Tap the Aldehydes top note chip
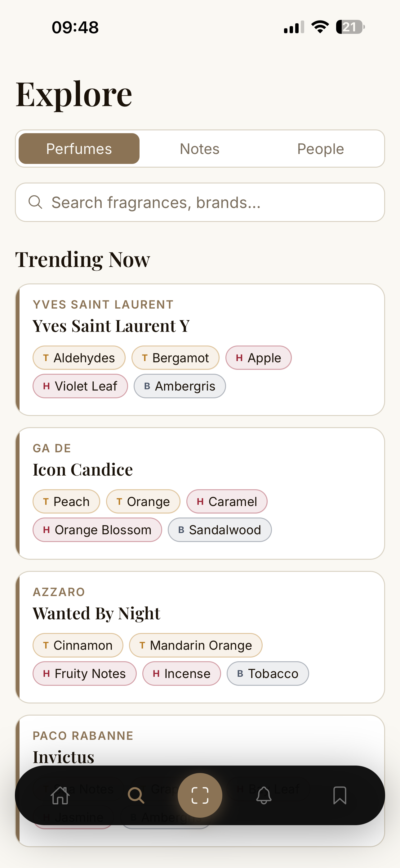This screenshot has height=868, width=400. click(x=79, y=358)
